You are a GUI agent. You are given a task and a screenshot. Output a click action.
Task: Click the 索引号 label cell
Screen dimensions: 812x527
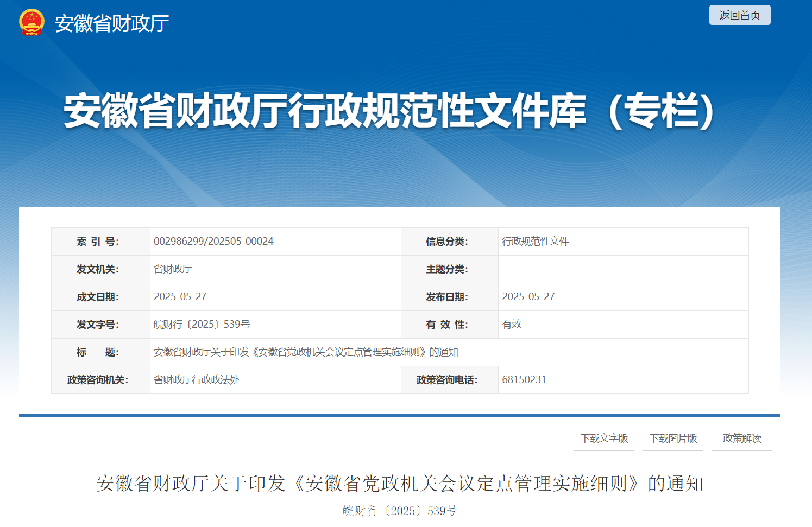point(100,242)
